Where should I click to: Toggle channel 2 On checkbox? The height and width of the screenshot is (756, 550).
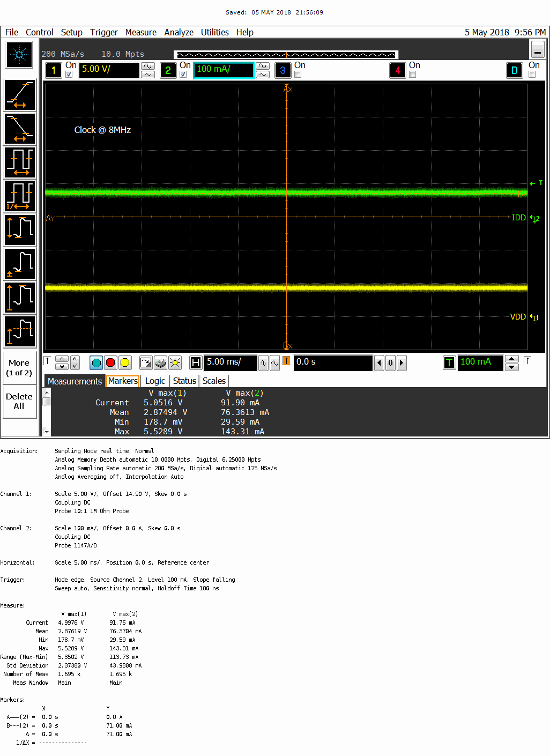point(183,75)
